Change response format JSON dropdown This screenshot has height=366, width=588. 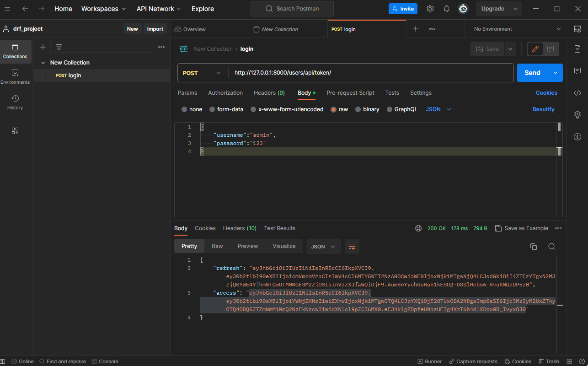click(323, 247)
